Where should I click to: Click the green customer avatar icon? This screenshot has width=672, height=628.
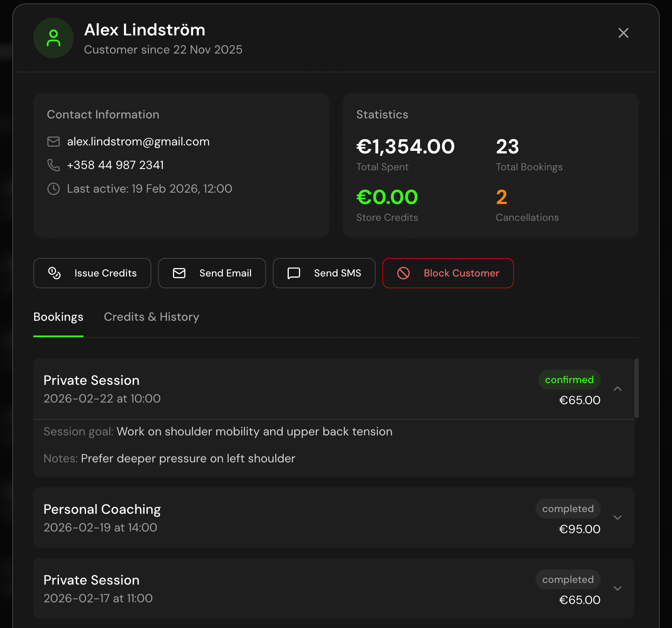(54, 38)
